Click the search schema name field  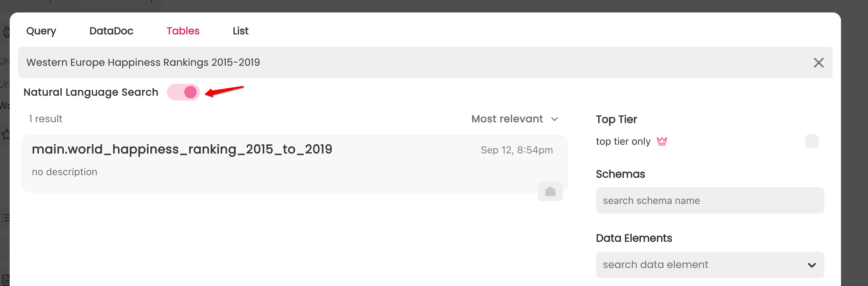pyautogui.click(x=710, y=200)
